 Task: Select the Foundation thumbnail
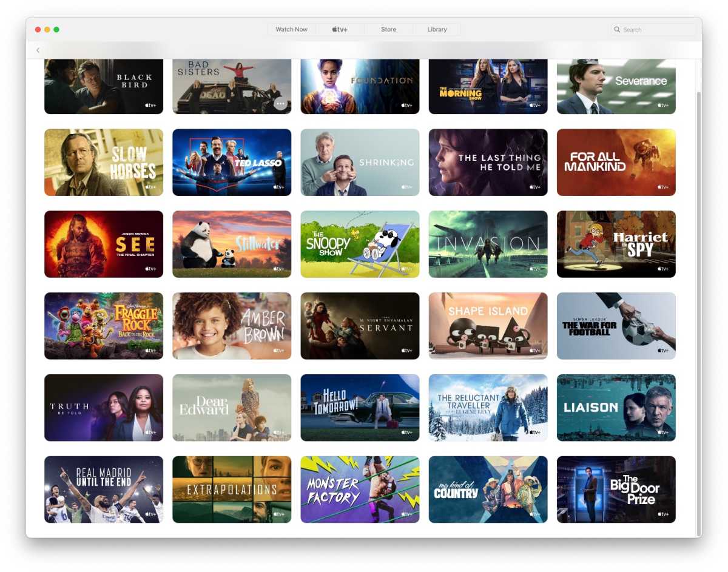360,86
